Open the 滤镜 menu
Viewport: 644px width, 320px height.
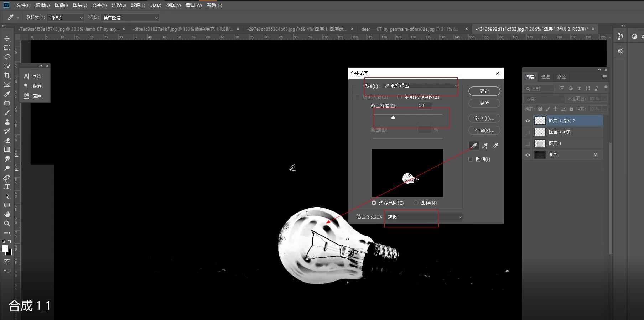click(x=138, y=5)
